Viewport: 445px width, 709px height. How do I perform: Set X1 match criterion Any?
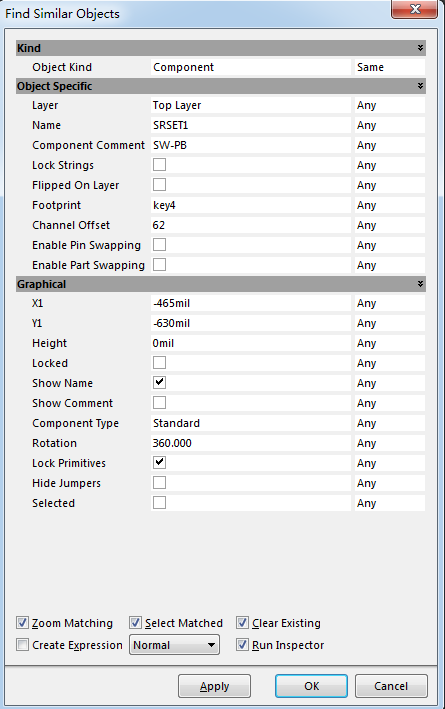[389, 303]
